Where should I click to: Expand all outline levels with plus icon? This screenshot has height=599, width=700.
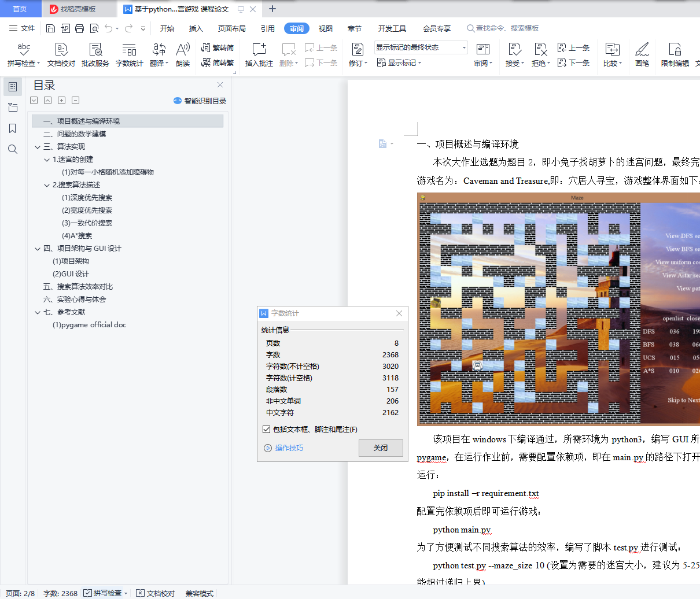click(61, 100)
